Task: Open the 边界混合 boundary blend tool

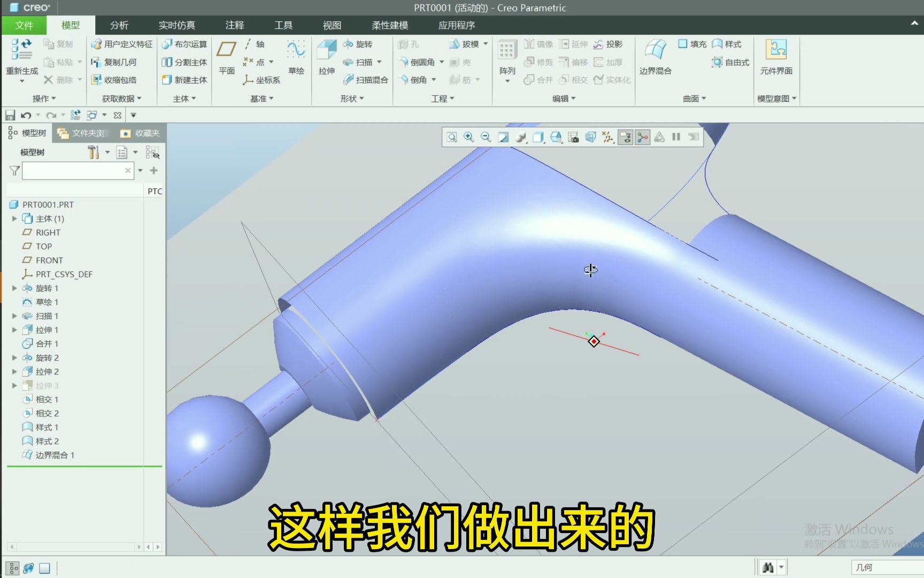Action: tap(655, 57)
